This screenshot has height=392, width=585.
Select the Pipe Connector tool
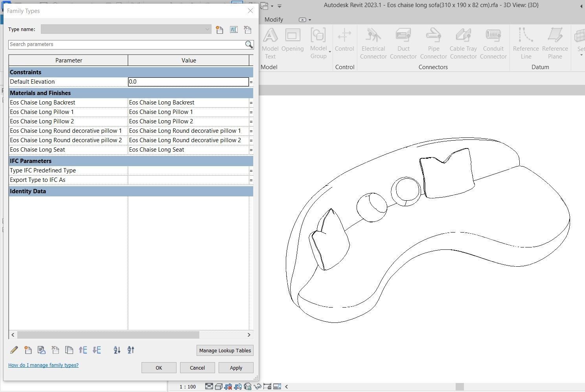click(434, 44)
